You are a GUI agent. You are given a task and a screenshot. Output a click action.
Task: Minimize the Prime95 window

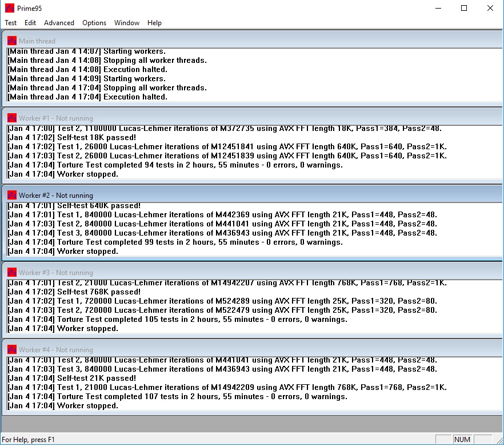tap(438, 8)
